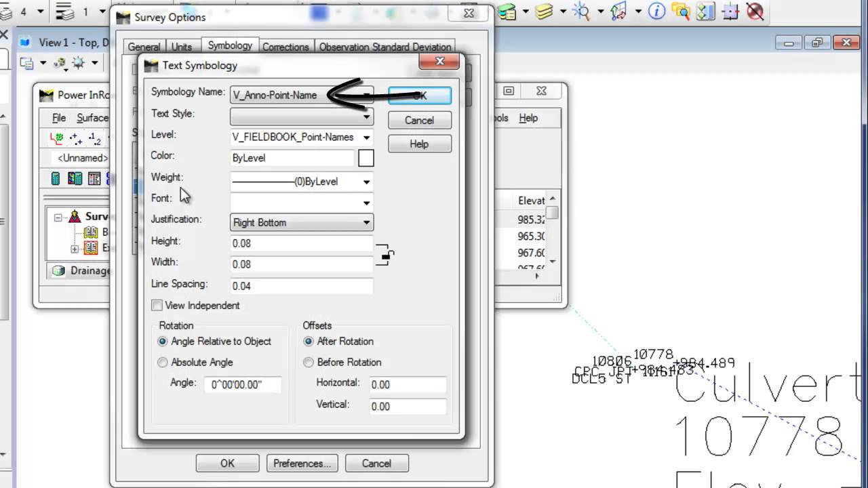868x488 pixels.
Task: Click Cancel in the Text Symbology dialog
Action: pyautogui.click(x=419, y=120)
